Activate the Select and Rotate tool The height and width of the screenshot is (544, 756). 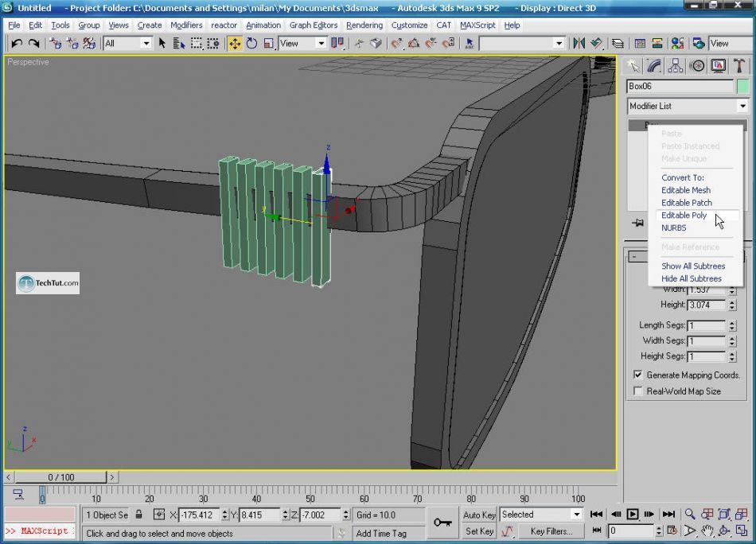coord(251,44)
